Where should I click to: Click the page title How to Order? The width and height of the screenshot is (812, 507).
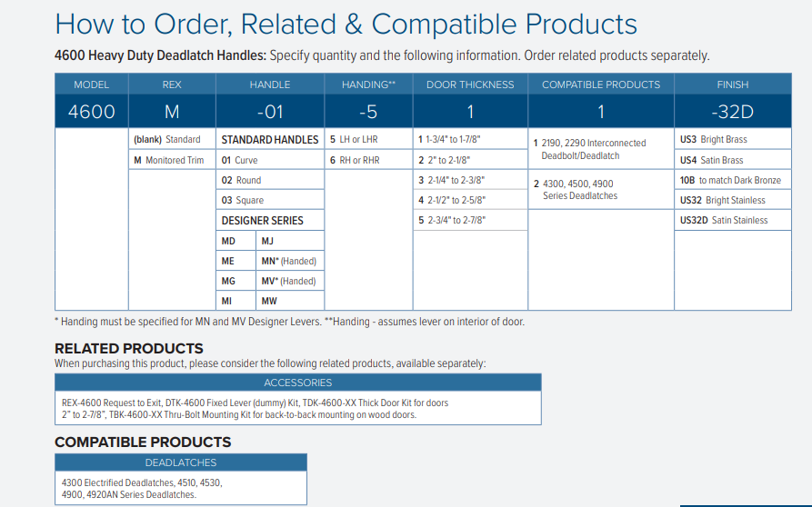point(346,24)
